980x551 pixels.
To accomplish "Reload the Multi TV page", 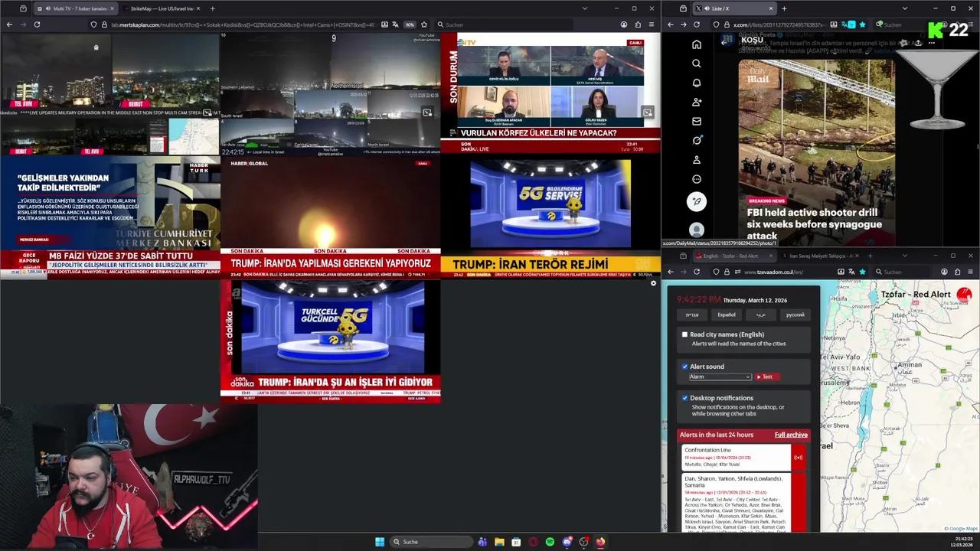I will (37, 24).
